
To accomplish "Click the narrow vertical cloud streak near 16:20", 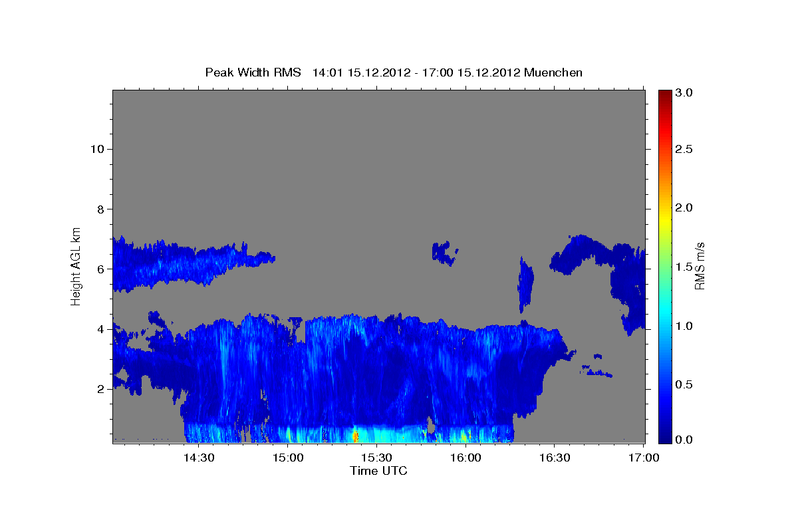I will 525,284.
